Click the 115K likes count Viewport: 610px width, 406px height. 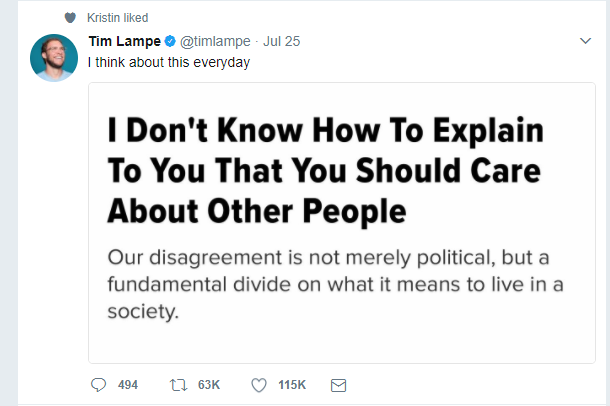pyautogui.click(x=292, y=385)
